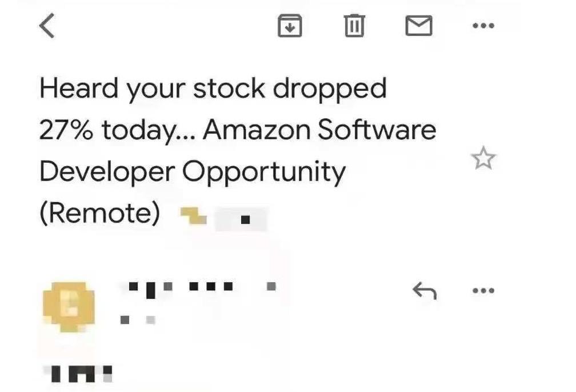Toggle the yellow importance marker
Image resolution: width=576 pixels, height=392 pixels.
point(193,216)
